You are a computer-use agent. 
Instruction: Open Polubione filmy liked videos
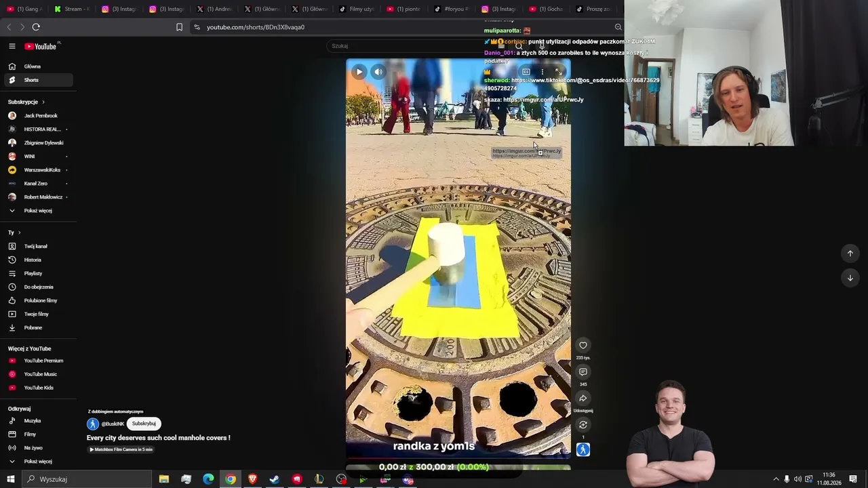(38, 300)
